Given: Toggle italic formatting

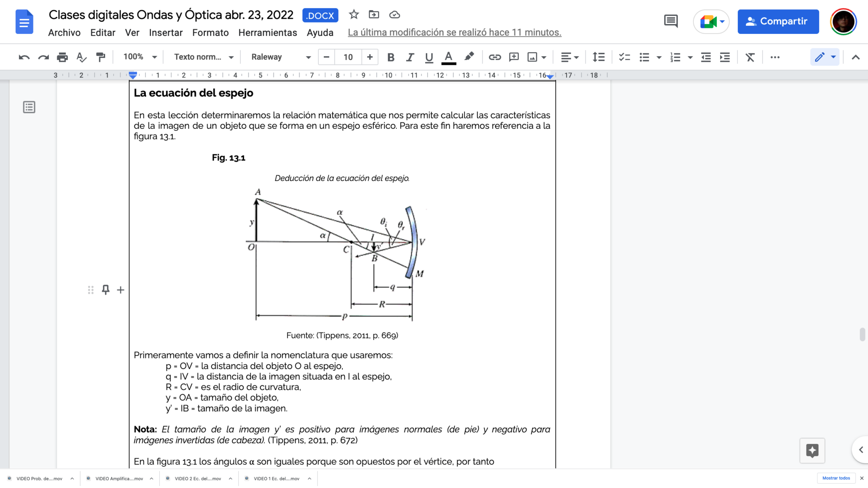Looking at the screenshot, I should coord(410,57).
